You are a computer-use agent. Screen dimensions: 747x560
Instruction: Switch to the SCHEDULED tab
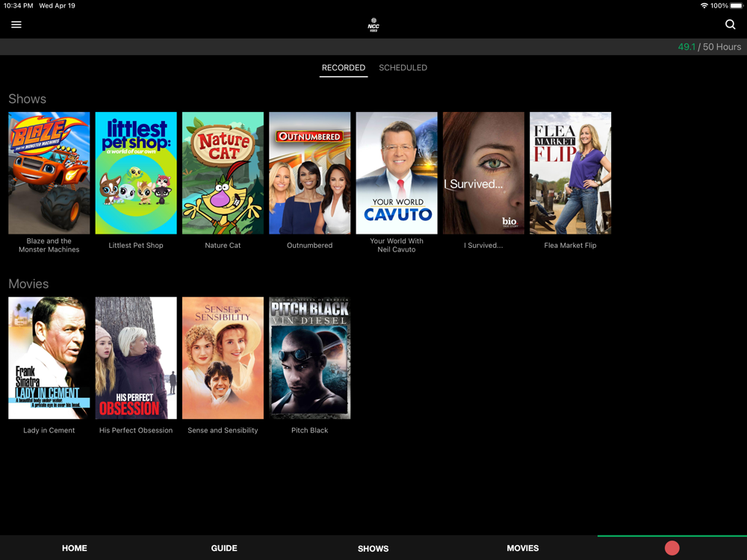pos(403,68)
